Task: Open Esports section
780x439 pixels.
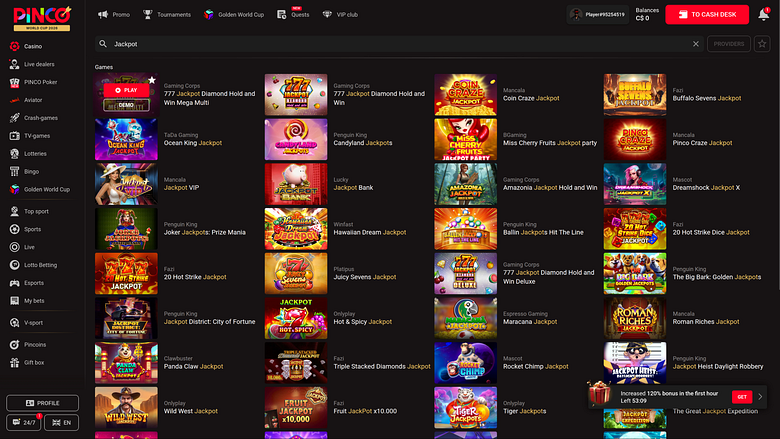Action: [27, 283]
